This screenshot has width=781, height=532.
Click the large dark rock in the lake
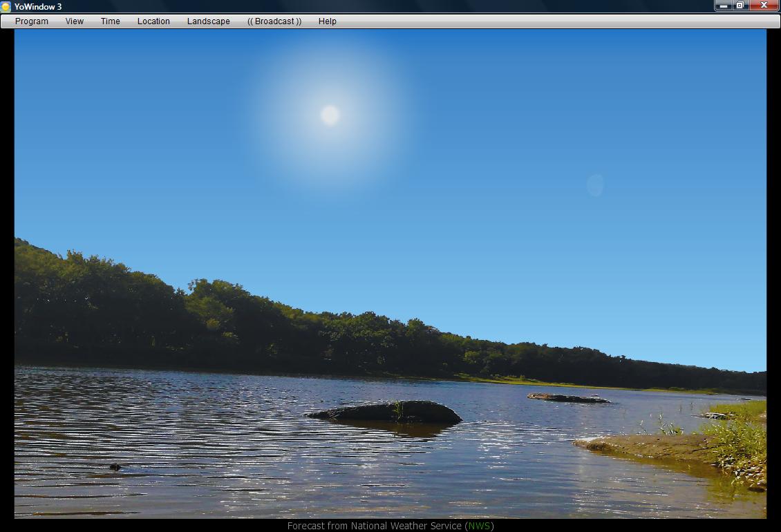(387, 412)
